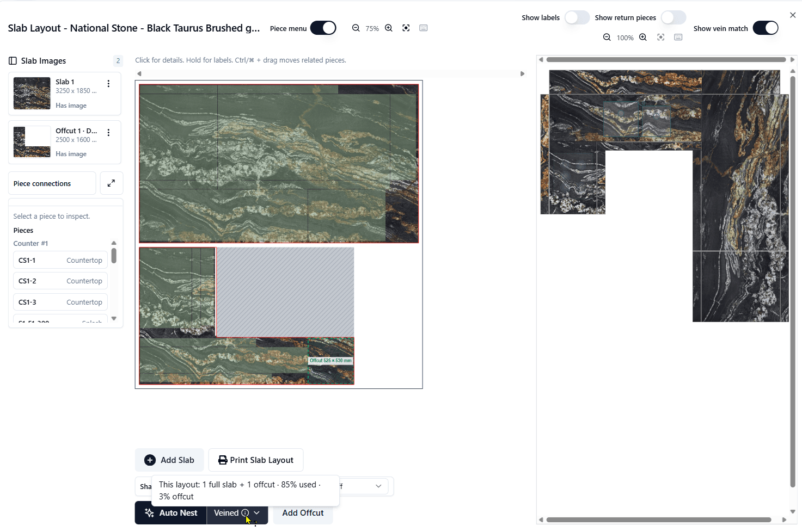802x532 pixels.
Task: Click the Offcut 525 × 530 mm label
Action: point(330,361)
